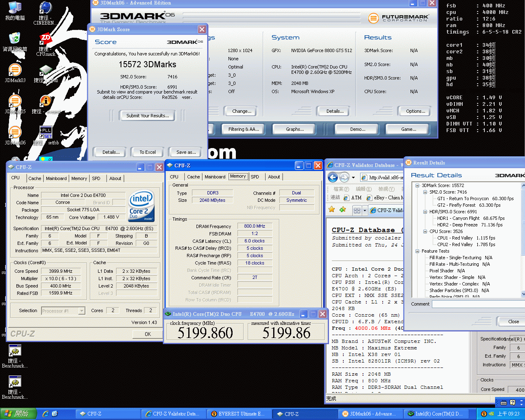
Task: Click Save as button in 3DMark Score
Action: (186, 152)
